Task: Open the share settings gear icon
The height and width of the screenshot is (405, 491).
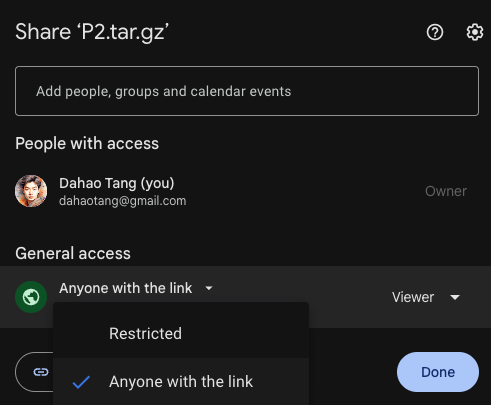Action: coord(475,32)
